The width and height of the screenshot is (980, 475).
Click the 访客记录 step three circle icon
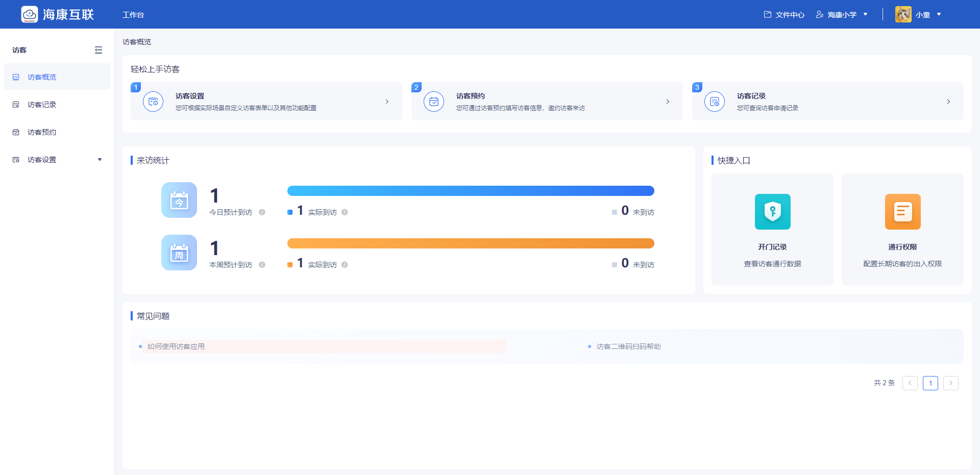coord(715,102)
